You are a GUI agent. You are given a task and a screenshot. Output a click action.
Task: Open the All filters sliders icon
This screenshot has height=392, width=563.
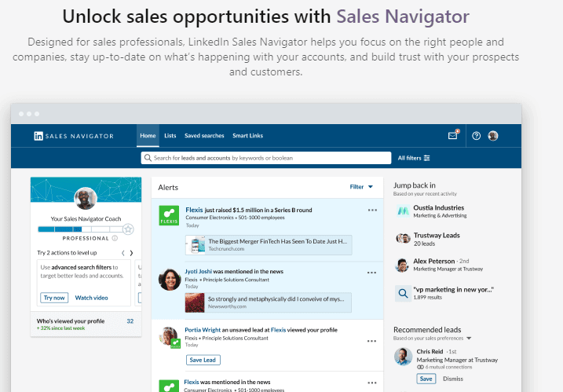coord(426,158)
